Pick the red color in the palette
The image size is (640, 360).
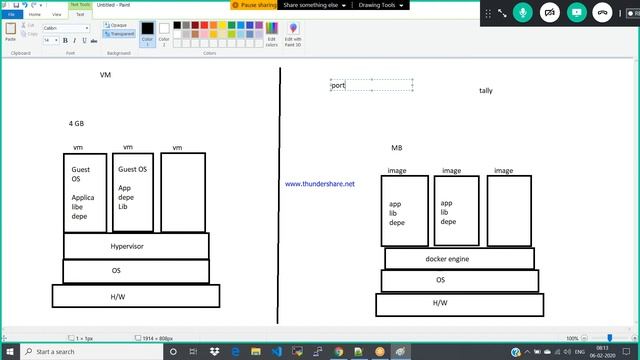tap(204, 25)
